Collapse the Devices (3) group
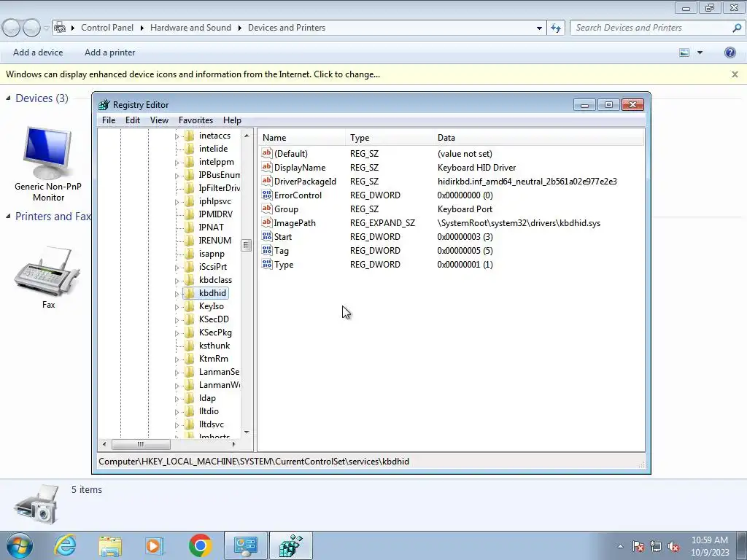Image resolution: width=747 pixels, height=560 pixels. click(8, 98)
